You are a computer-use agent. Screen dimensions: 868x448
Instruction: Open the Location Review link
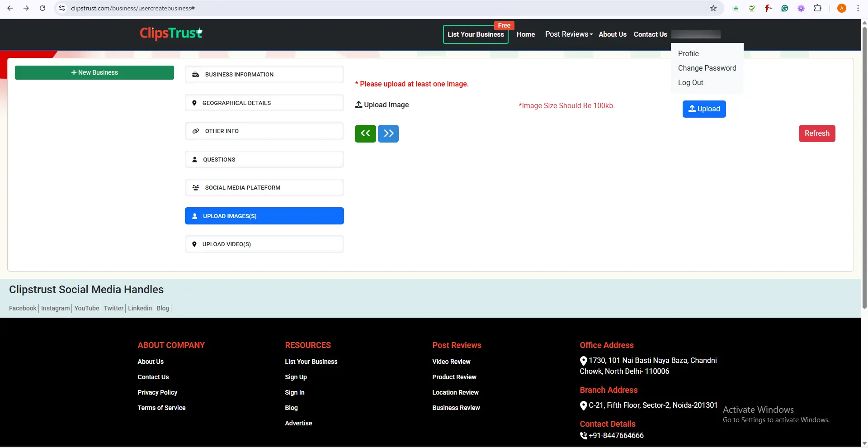click(455, 392)
